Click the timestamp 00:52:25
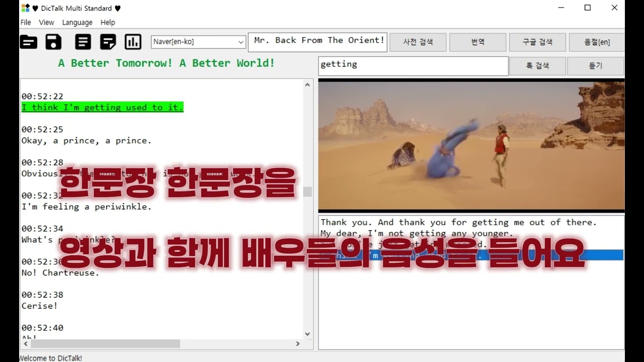Screen dimensions: 644x362 (42, 129)
